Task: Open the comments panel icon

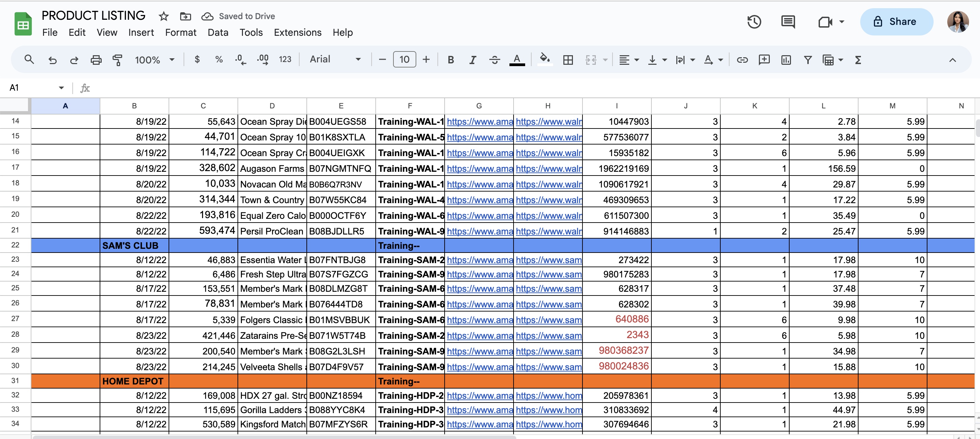Action: (788, 22)
